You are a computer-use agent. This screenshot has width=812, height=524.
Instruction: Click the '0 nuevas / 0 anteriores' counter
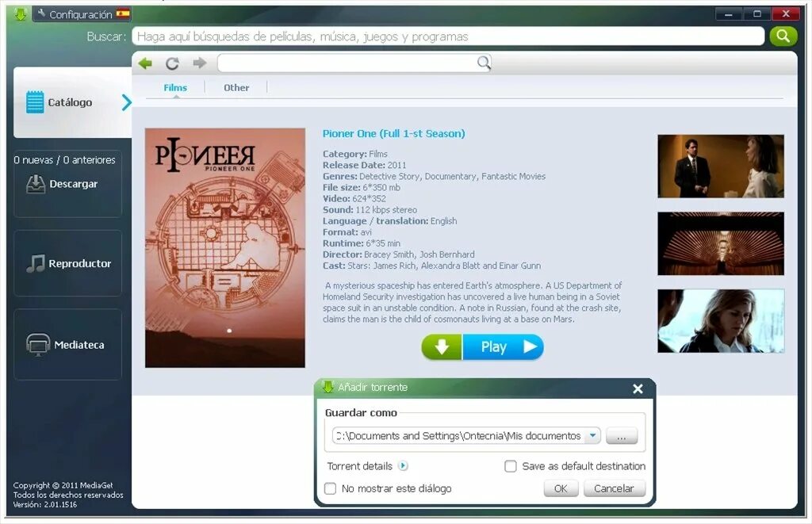point(65,160)
